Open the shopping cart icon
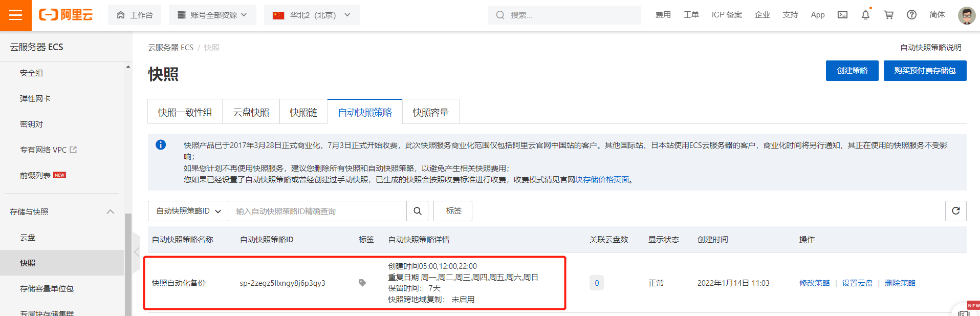The width and height of the screenshot is (980, 316). 888,15
